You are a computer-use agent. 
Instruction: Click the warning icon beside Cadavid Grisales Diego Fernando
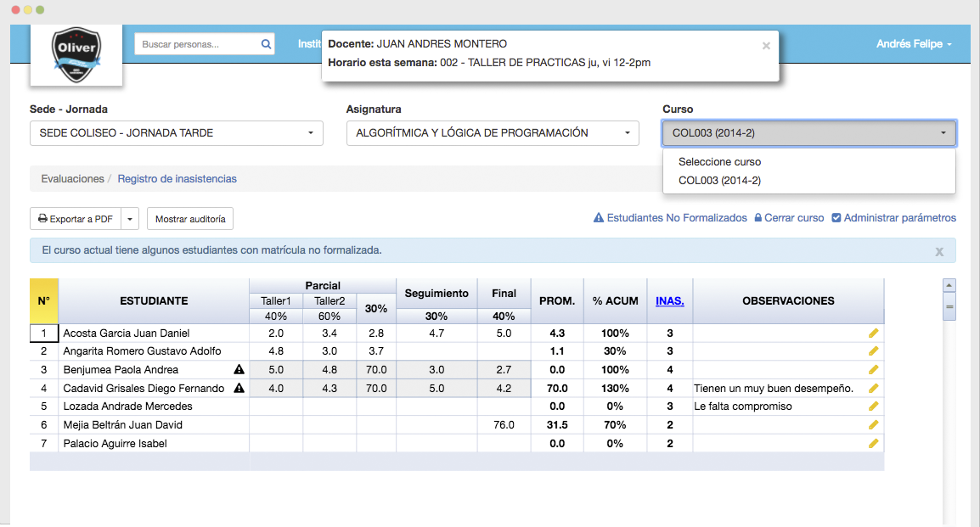point(238,388)
